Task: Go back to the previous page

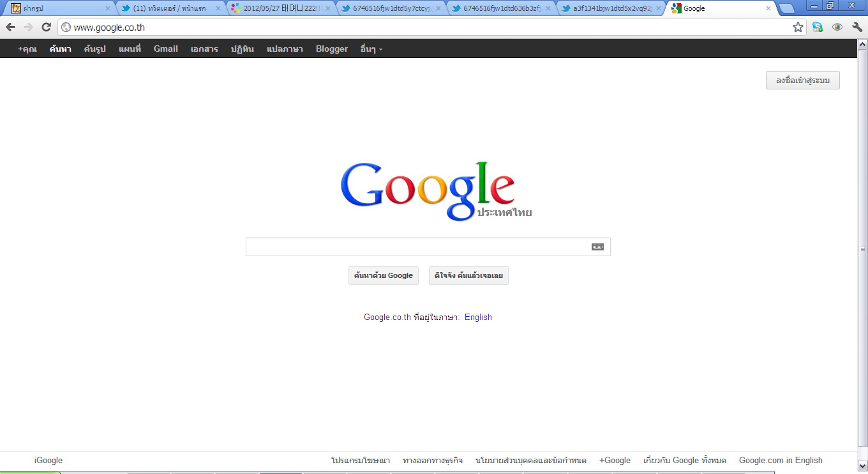Action: (10, 27)
